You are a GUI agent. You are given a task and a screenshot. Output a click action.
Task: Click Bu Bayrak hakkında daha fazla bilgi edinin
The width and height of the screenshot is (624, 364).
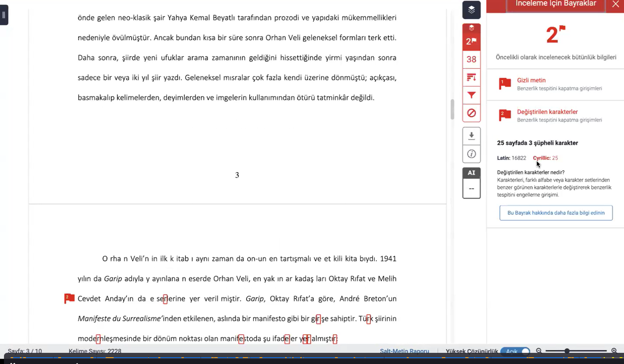[556, 213]
